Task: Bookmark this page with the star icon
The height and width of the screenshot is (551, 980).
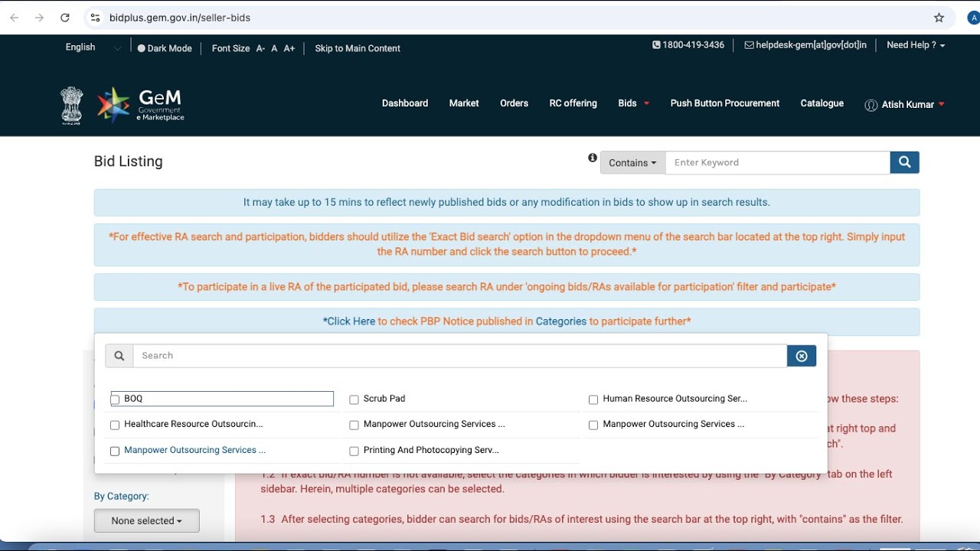Action: point(939,18)
